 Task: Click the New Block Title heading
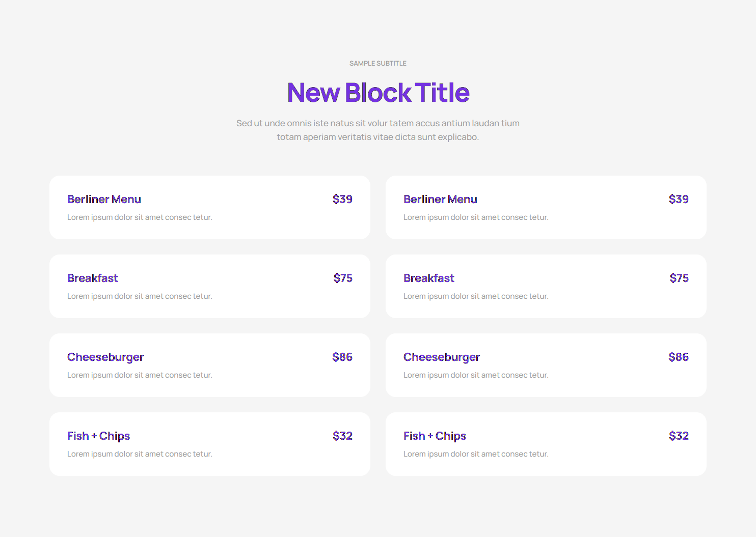click(378, 93)
